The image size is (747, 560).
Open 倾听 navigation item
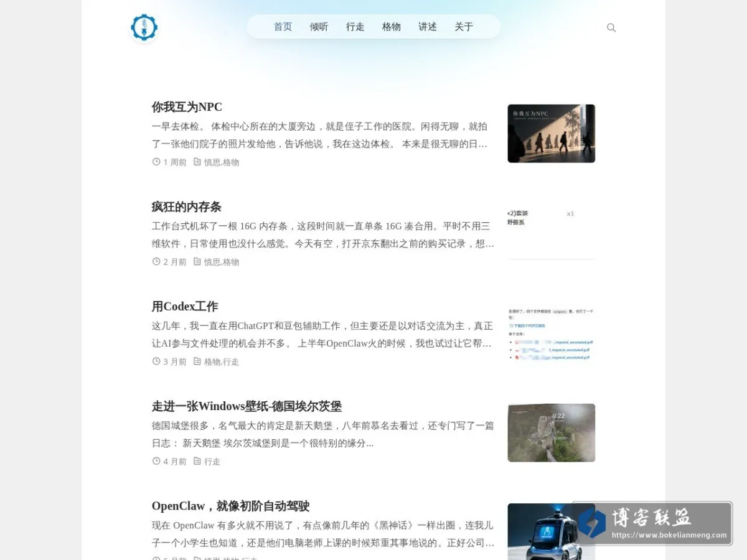click(319, 27)
